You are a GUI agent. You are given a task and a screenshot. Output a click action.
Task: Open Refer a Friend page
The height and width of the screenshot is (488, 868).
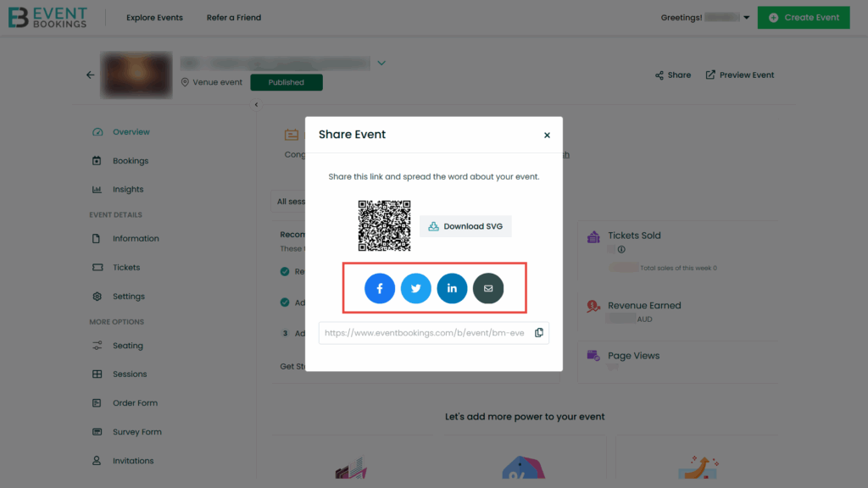pyautogui.click(x=234, y=18)
